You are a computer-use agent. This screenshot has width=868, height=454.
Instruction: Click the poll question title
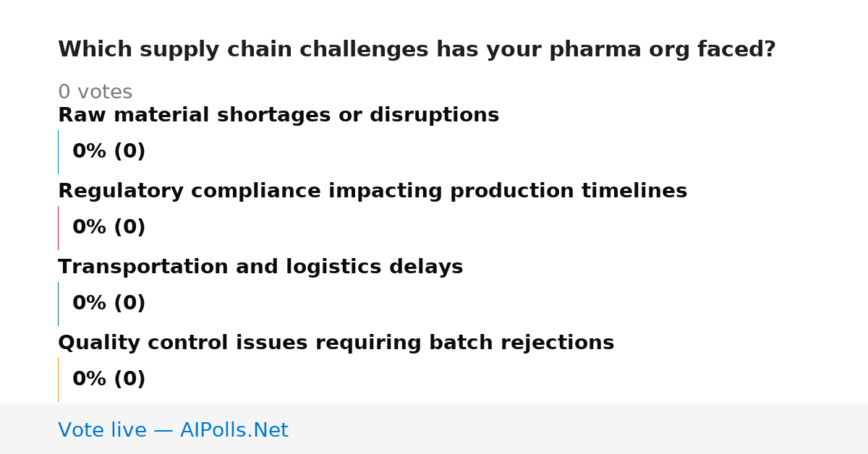click(x=417, y=50)
